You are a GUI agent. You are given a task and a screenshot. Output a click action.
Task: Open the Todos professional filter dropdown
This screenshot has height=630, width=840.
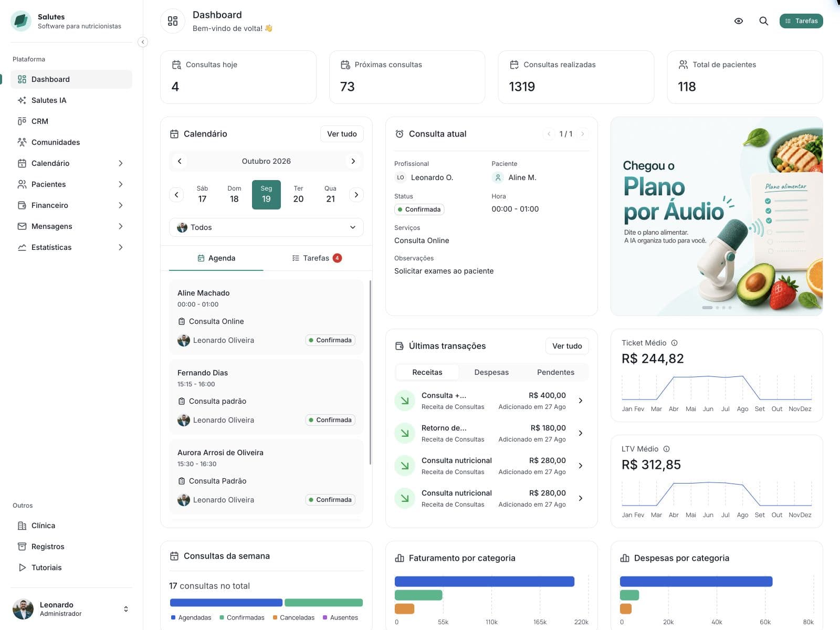click(x=266, y=227)
